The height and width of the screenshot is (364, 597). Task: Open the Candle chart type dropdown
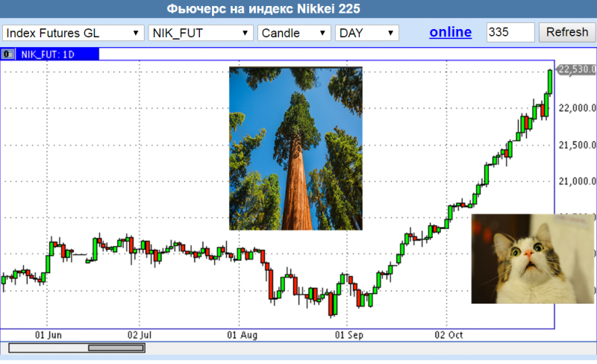click(293, 33)
